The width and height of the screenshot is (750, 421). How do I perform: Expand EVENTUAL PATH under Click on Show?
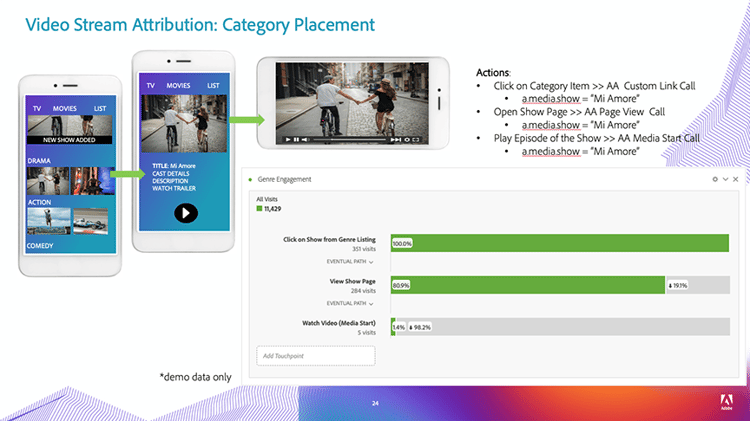coord(350,262)
